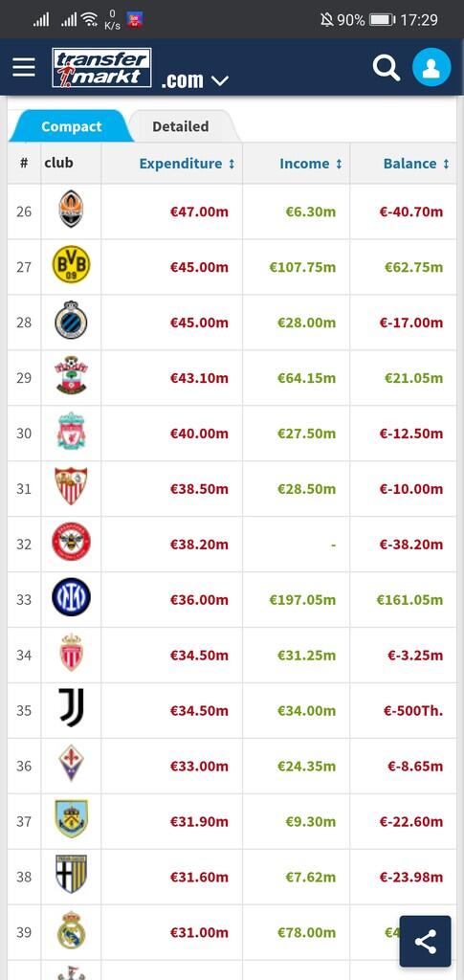Select Inter Milan crest in row 33

71,597
